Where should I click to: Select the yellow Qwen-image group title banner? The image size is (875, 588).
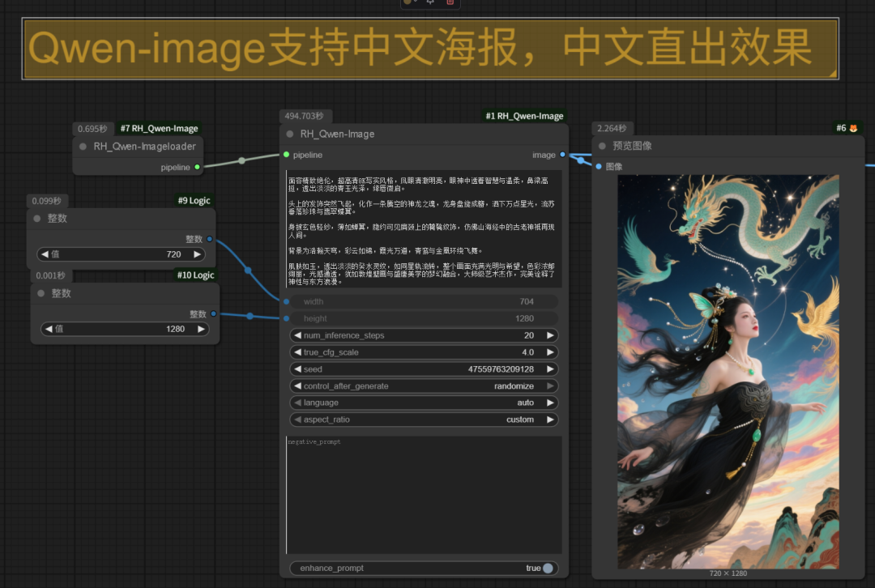(x=430, y=49)
